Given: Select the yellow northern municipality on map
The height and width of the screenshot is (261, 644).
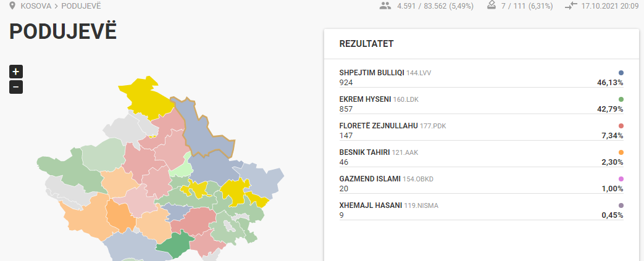Looking at the screenshot, I should tap(144, 96).
